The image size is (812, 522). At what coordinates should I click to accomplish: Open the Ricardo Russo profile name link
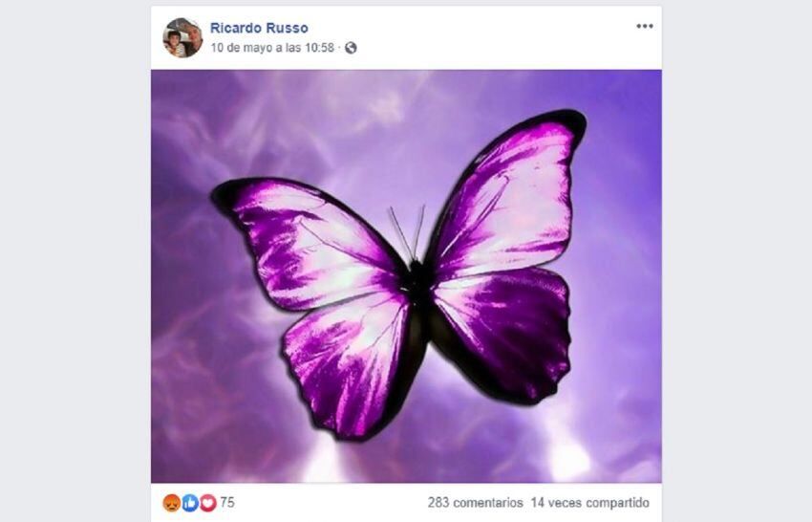[x=259, y=28]
